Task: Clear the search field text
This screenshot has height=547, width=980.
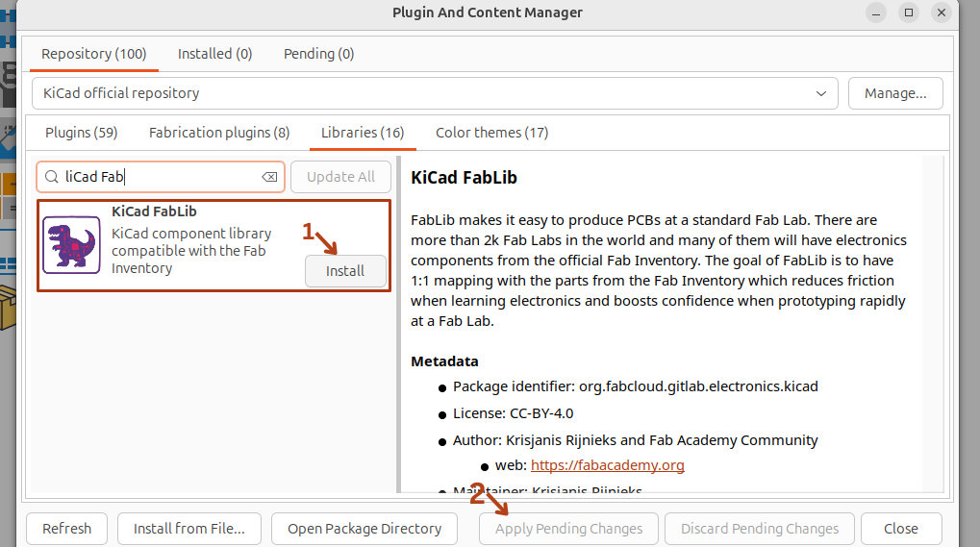Action: [269, 177]
